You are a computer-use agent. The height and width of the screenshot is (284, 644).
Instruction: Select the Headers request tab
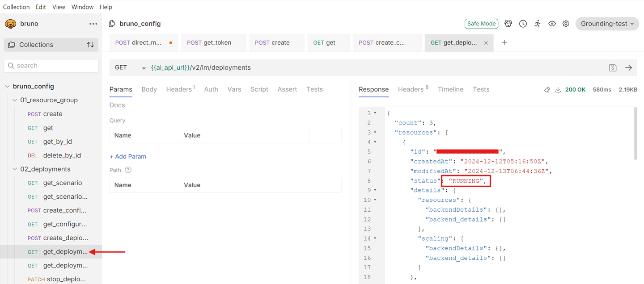pyautogui.click(x=180, y=89)
